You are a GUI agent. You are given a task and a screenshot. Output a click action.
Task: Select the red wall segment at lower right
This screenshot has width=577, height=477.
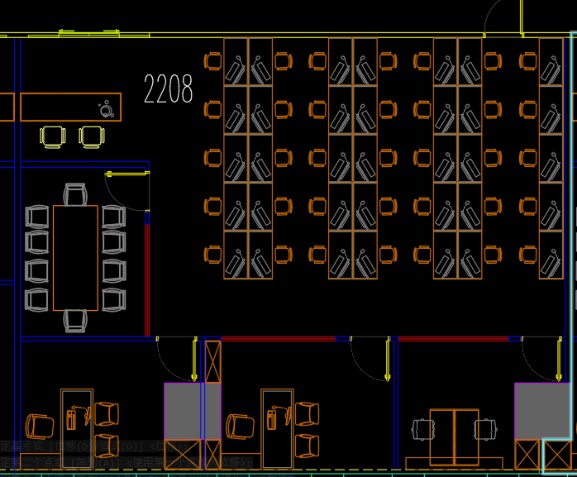click(x=453, y=339)
